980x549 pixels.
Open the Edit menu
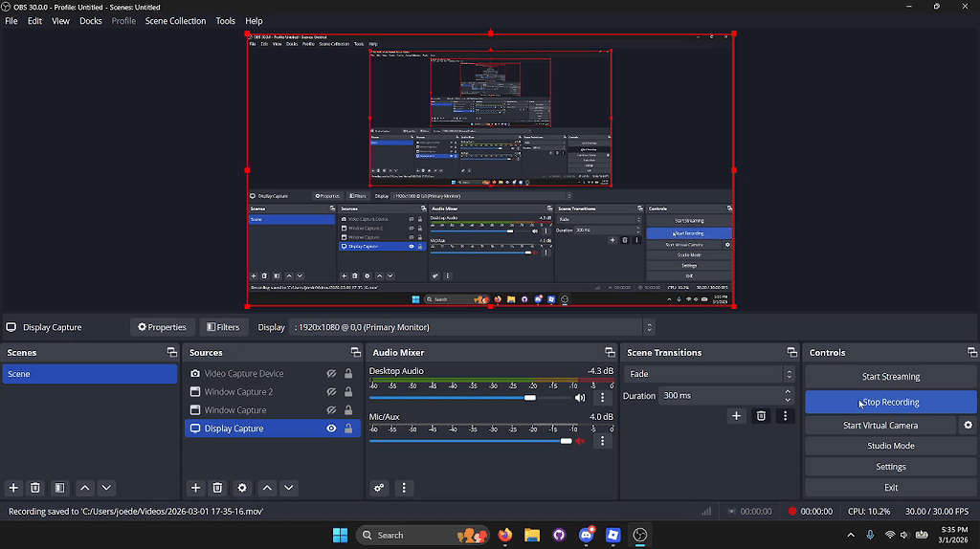click(x=34, y=21)
